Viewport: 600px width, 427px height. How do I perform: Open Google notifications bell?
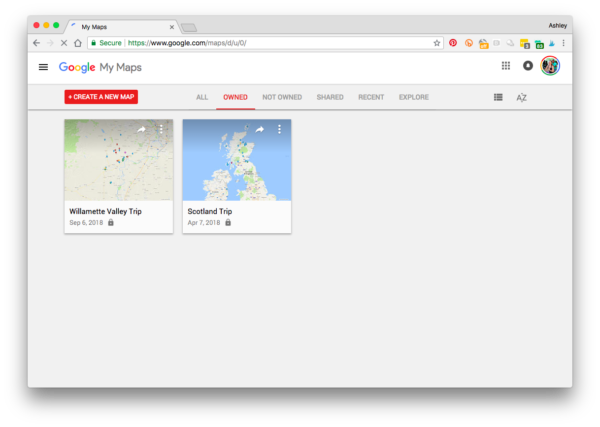point(528,66)
